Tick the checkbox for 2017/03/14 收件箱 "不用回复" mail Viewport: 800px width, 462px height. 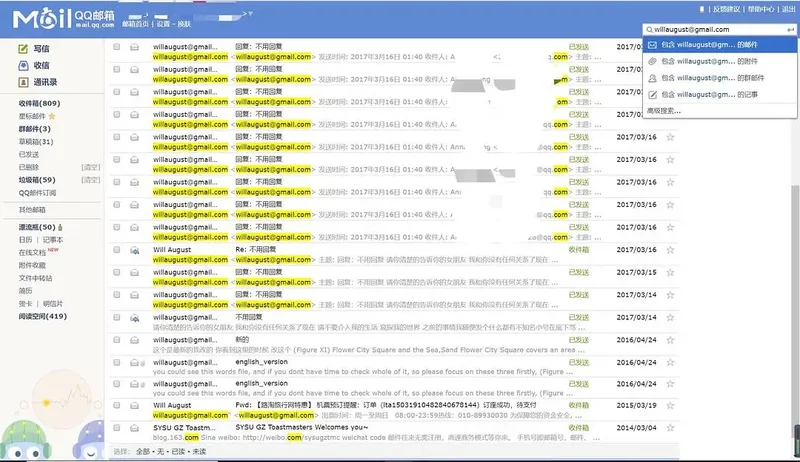[x=117, y=317]
